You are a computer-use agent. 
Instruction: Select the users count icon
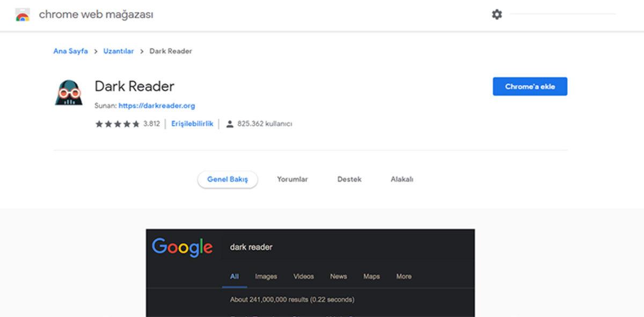[x=230, y=124]
